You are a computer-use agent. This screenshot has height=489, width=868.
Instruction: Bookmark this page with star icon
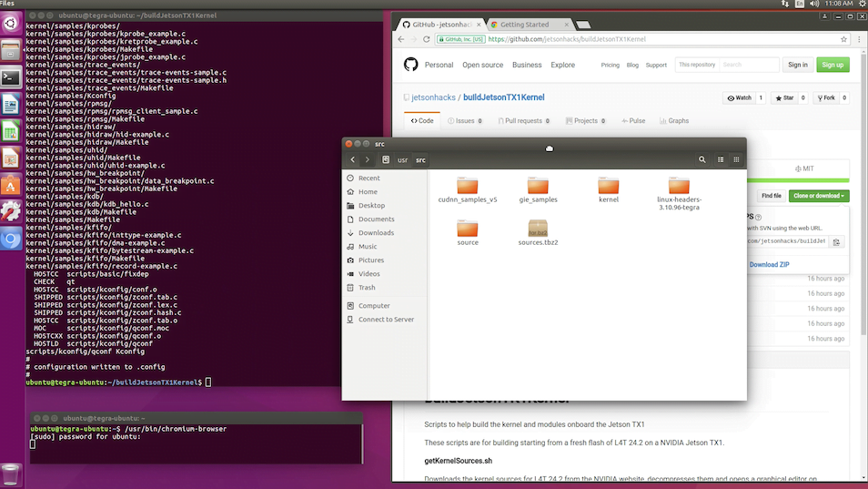click(843, 39)
